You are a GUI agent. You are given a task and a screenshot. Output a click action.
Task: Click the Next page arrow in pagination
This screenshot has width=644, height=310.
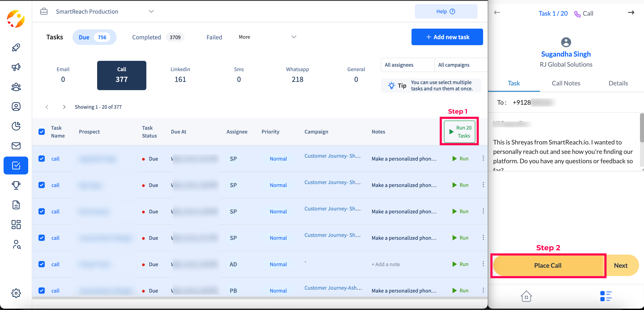pos(64,107)
